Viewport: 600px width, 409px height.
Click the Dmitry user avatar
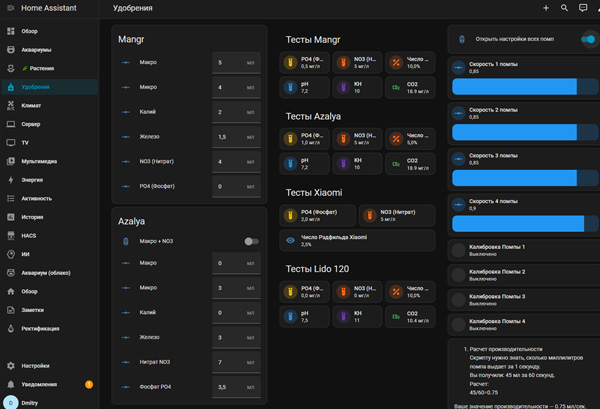[x=11, y=403]
